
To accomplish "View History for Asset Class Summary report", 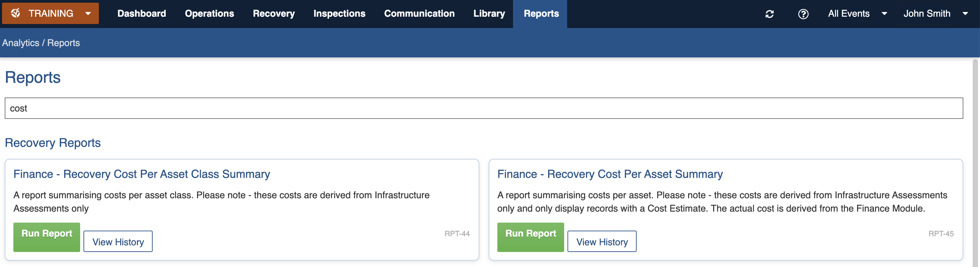I will point(118,242).
